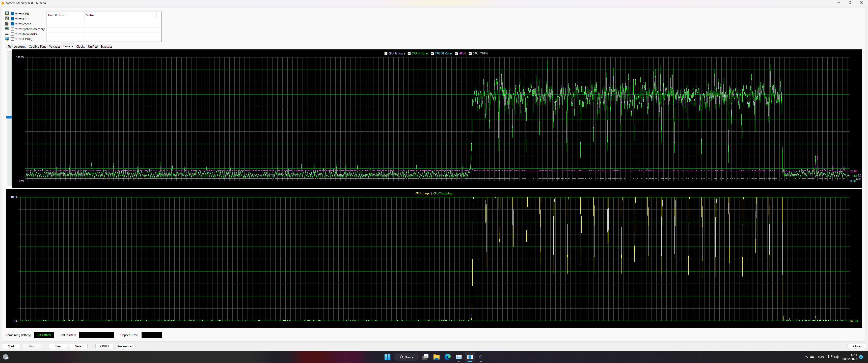Switch to the Temperatures tab
The width and height of the screenshot is (868, 363).
16,46
